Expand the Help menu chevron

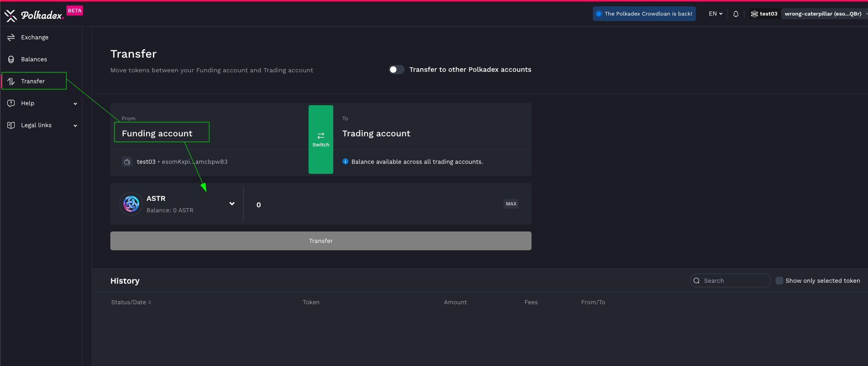(75, 103)
